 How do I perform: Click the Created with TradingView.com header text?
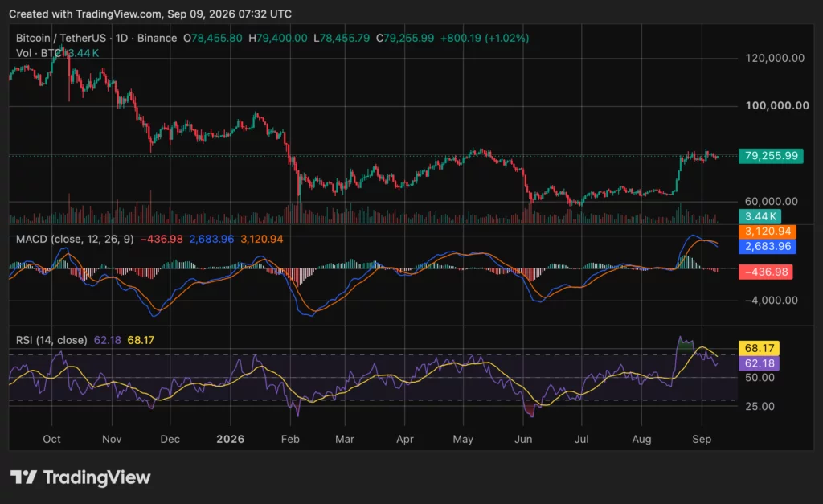pyautogui.click(x=150, y=14)
